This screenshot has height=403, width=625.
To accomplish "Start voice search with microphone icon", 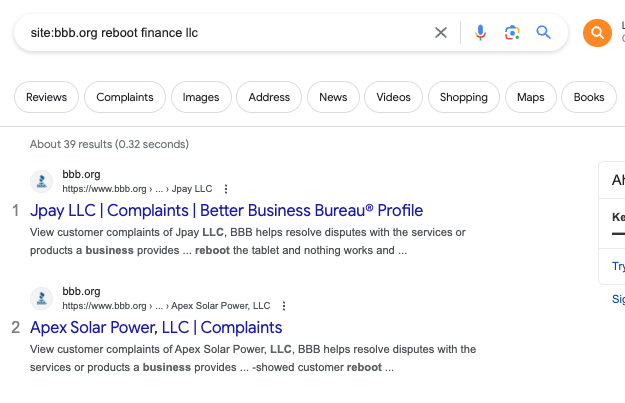I will pyautogui.click(x=480, y=33).
